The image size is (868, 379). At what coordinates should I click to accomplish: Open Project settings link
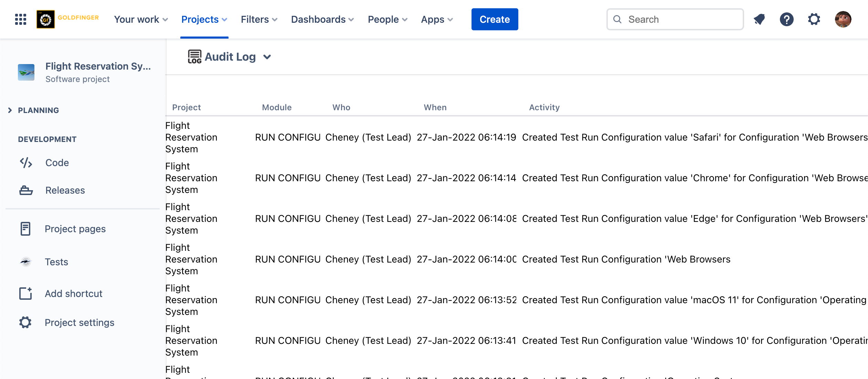(x=80, y=322)
